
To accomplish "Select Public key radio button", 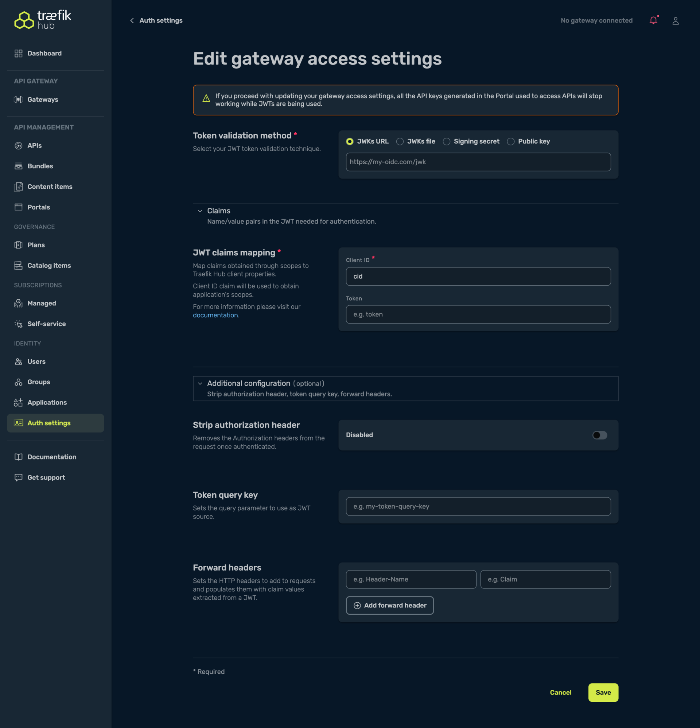I will pos(511,141).
